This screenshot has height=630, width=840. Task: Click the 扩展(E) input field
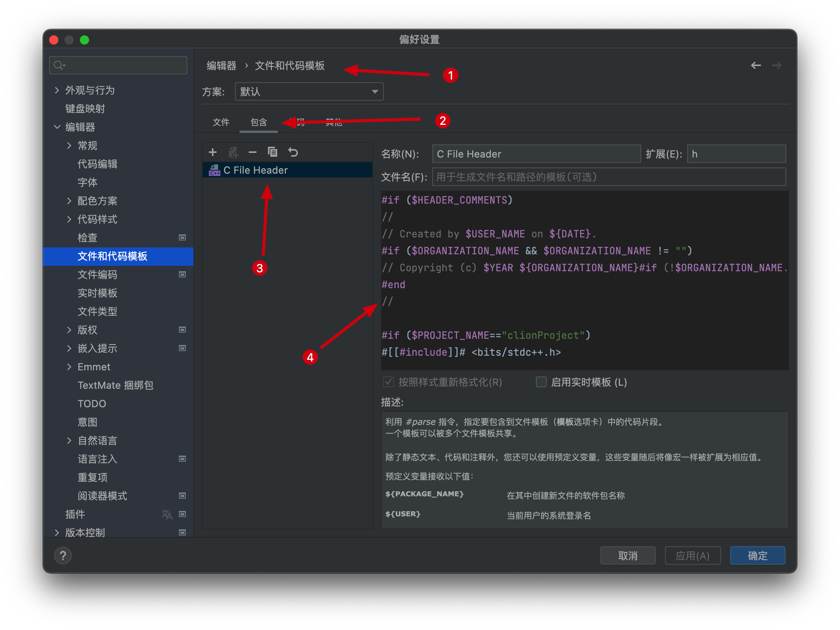point(736,154)
